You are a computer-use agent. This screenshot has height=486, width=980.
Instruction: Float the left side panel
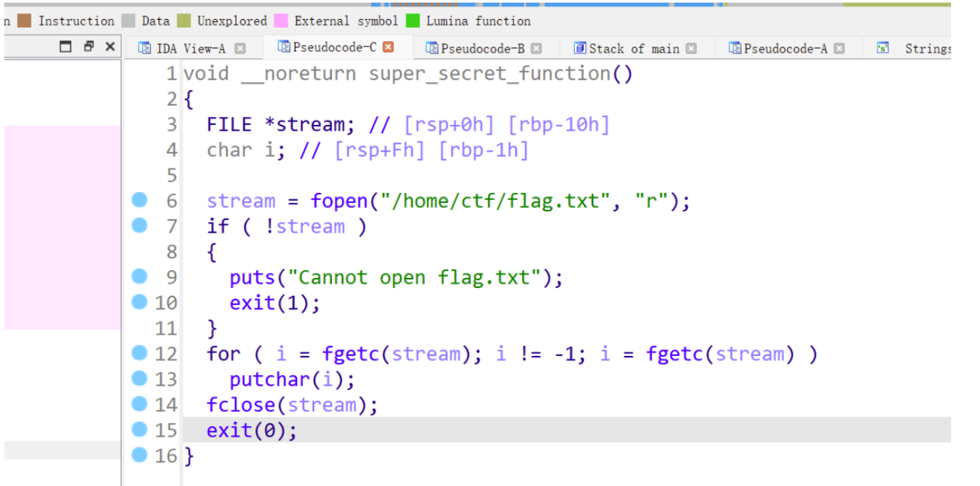click(x=89, y=46)
